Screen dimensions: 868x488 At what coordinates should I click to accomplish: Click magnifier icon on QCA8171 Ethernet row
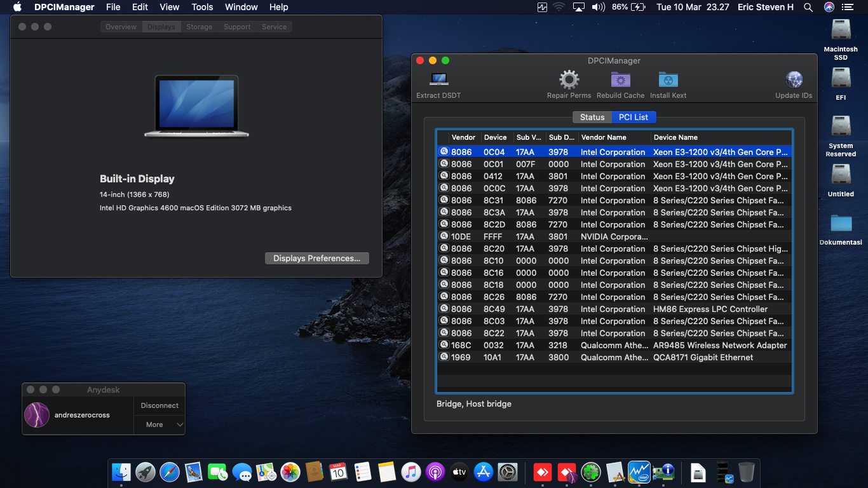point(444,357)
